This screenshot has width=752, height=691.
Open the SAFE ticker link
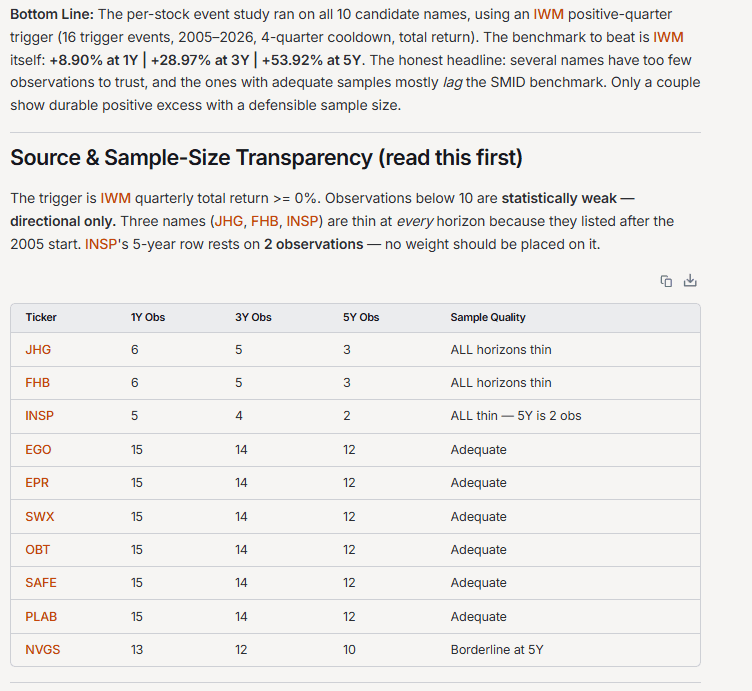tap(41, 583)
